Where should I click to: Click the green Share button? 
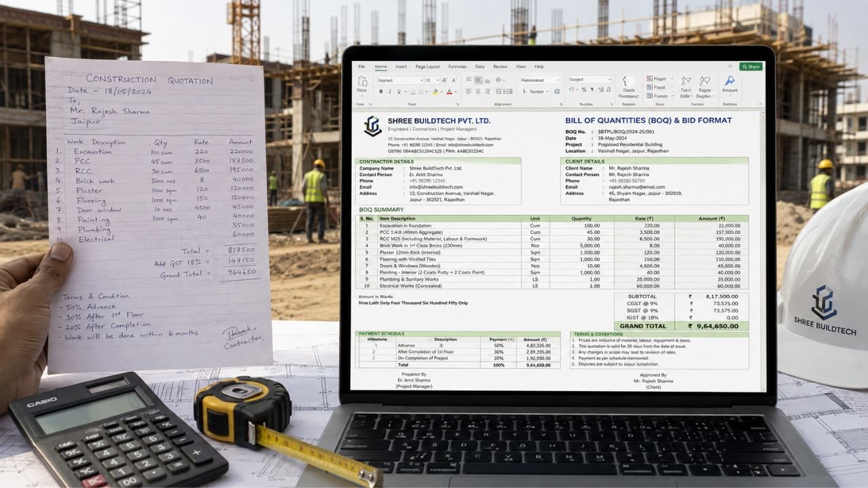click(751, 66)
